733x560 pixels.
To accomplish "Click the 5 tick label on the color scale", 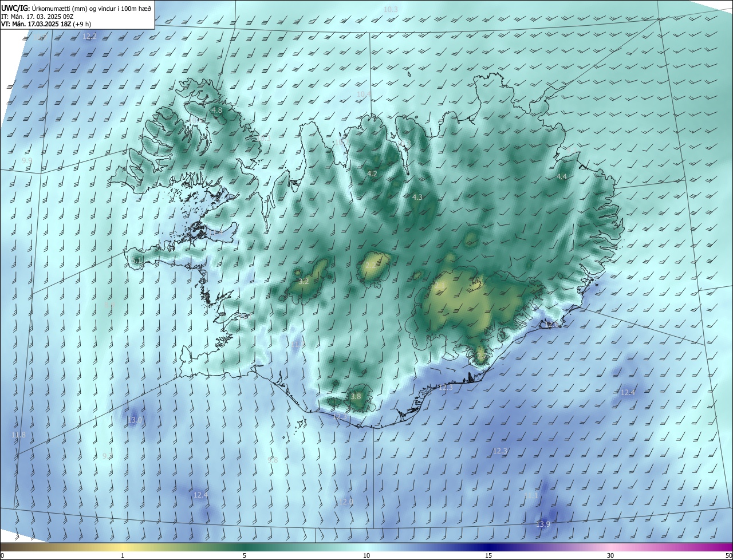I will pos(245,556).
